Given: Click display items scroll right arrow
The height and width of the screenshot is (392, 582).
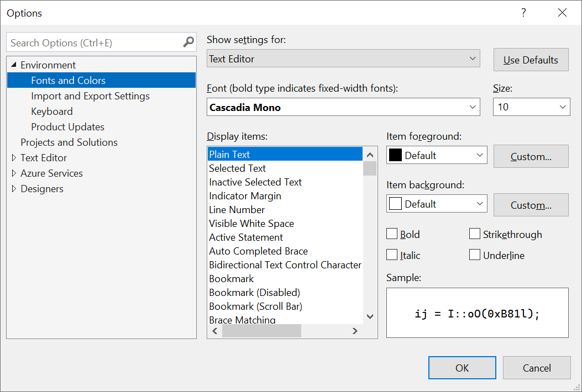Looking at the screenshot, I should pos(355,331).
